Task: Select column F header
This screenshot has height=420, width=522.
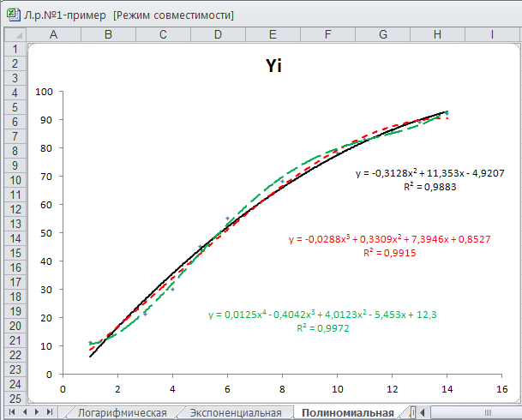Action: coord(328,34)
